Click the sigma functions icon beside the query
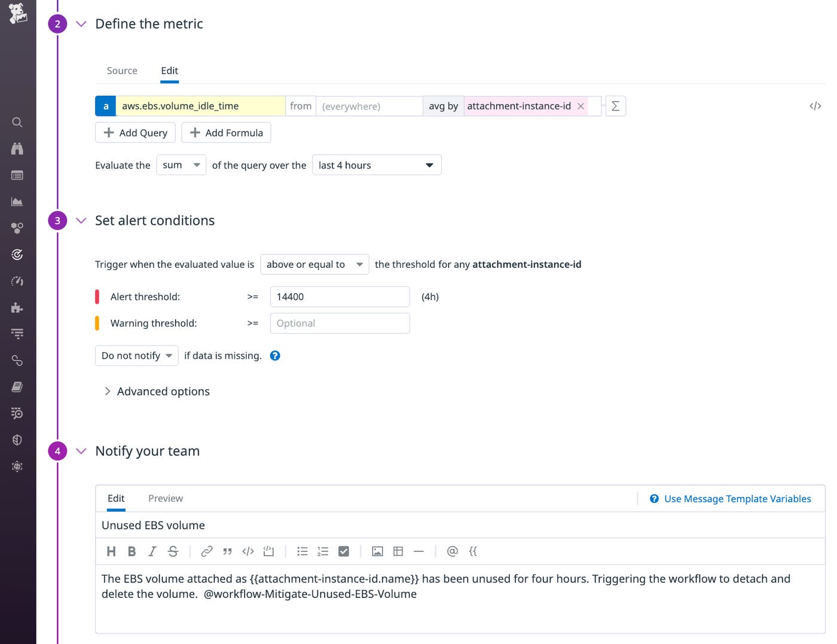Viewport: 837px width, 644px height. [x=615, y=106]
